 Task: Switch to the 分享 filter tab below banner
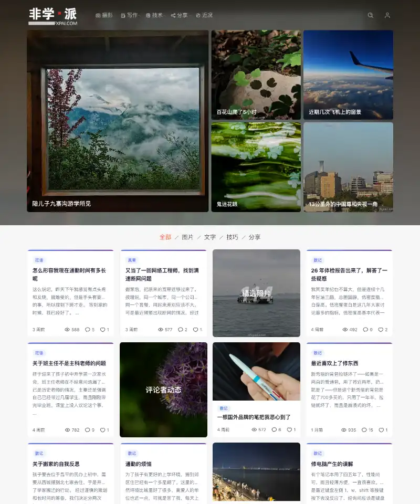pos(255,237)
